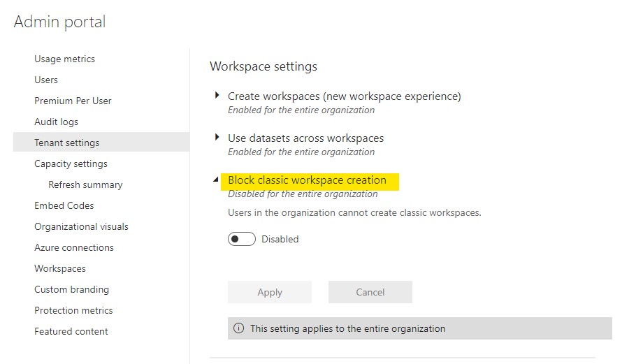Open Capacity settings page
This screenshot has width=643, height=364.
(71, 164)
